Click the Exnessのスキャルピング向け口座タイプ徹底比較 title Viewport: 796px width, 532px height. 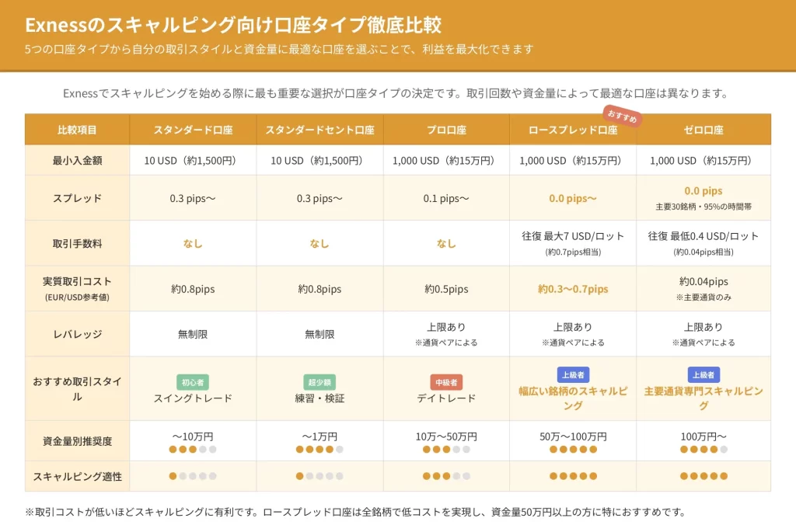[x=233, y=25]
